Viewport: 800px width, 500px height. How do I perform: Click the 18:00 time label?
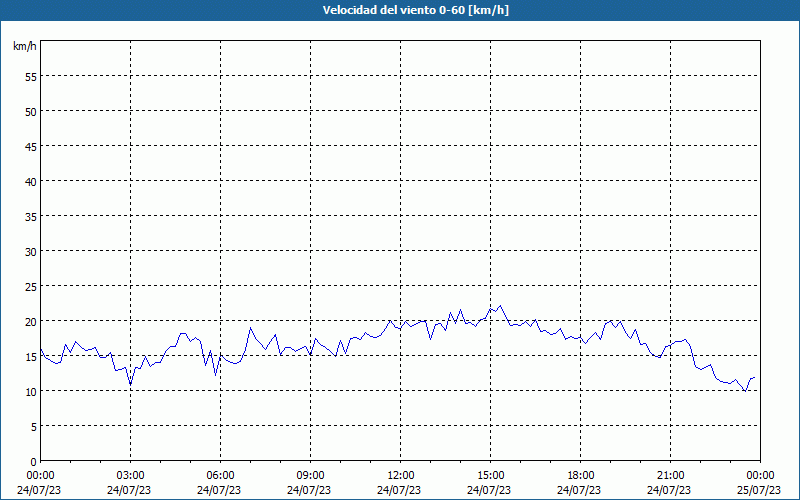[x=580, y=475]
